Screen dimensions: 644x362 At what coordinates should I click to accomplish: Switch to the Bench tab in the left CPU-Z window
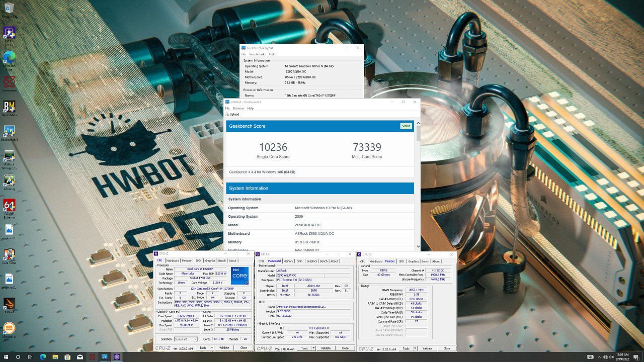pos(222,261)
